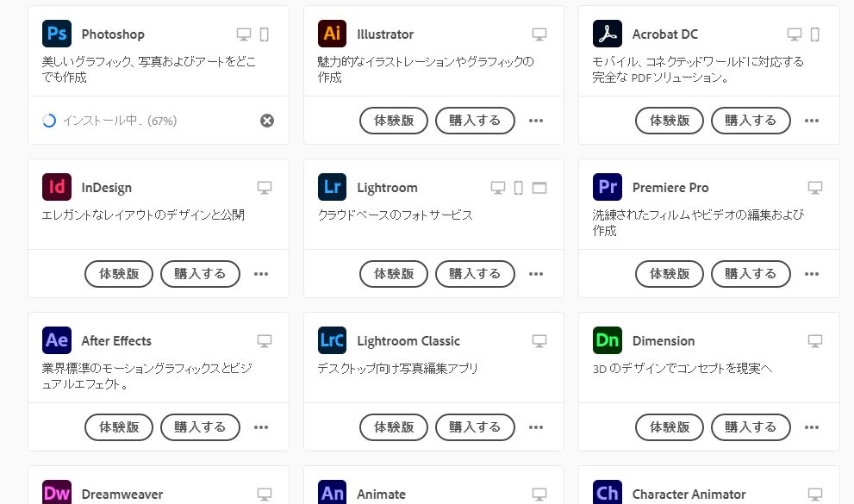
Task: Click the InDesign Id app icon
Action: [x=57, y=187]
